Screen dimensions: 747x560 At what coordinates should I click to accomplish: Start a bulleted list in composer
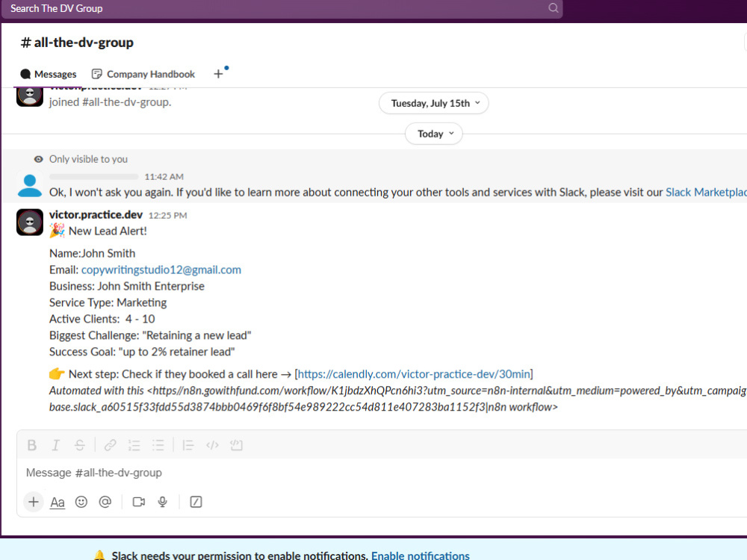coord(158,445)
